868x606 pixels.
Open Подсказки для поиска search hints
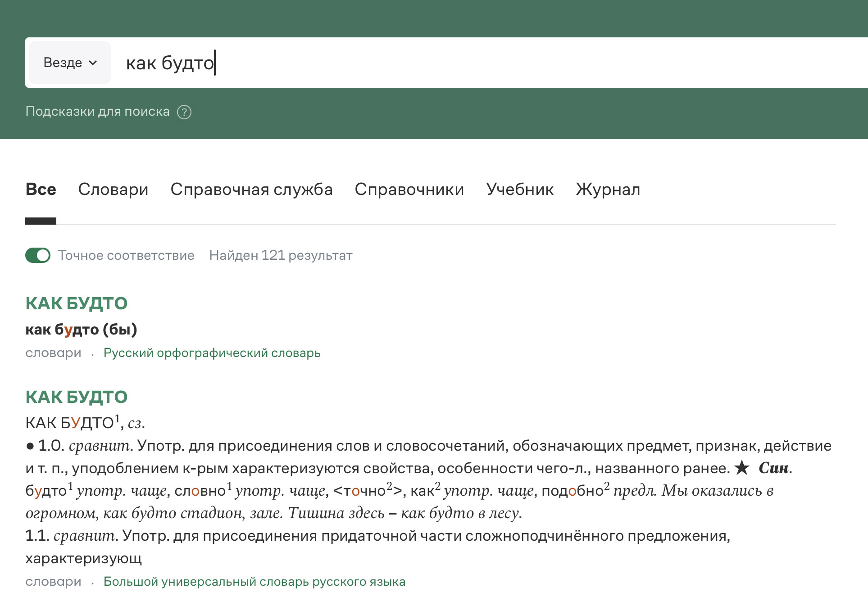98,111
